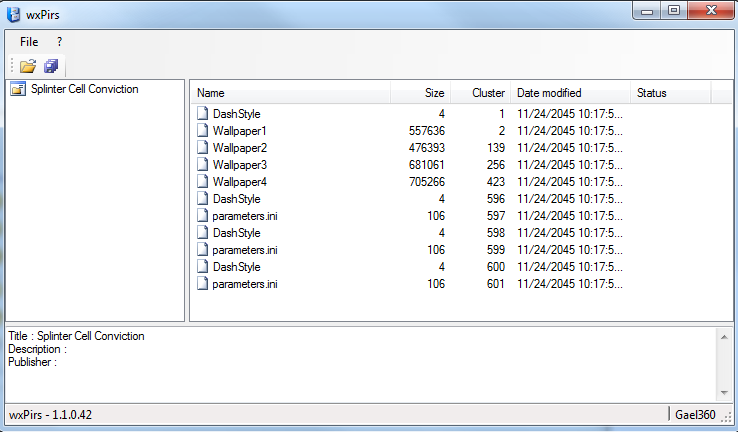Select the Wallpaper3 file name
The width and height of the screenshot is (738, 432).
point(240,165)
